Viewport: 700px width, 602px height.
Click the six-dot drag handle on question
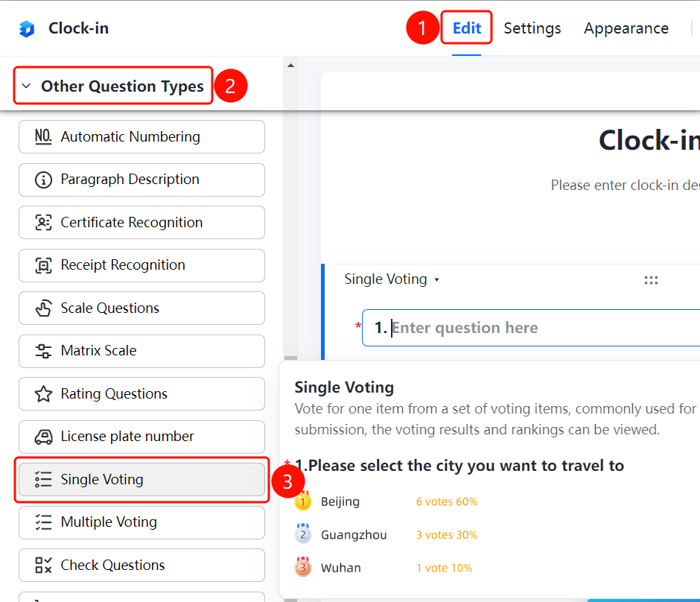[x=651, y=280]
